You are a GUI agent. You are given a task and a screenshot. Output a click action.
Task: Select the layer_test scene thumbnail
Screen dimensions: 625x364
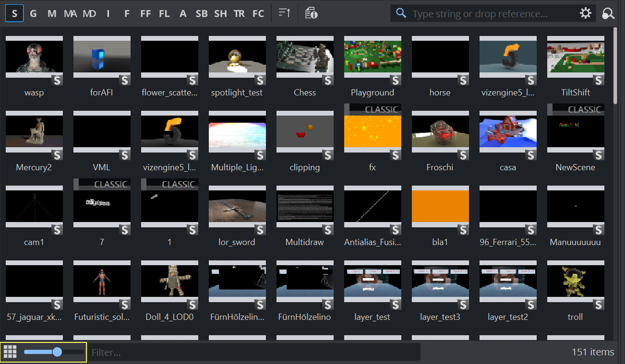373,281
